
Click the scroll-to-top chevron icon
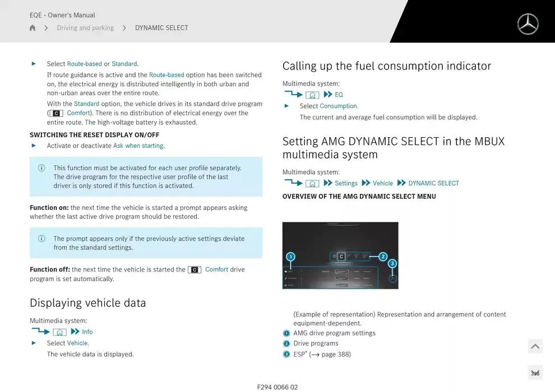tap(535, 346)
